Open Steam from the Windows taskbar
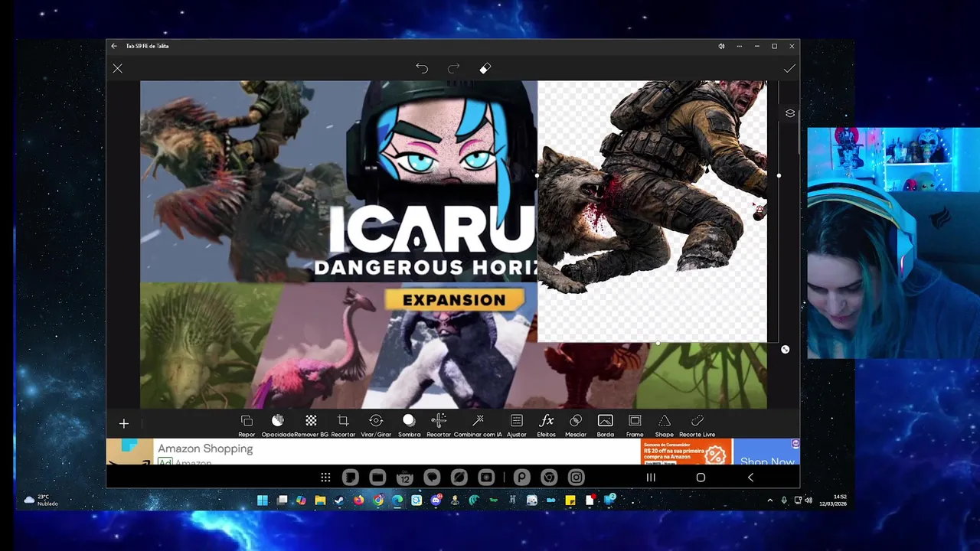The width and height of the screenshot is (980, 551). coord(339,500)
